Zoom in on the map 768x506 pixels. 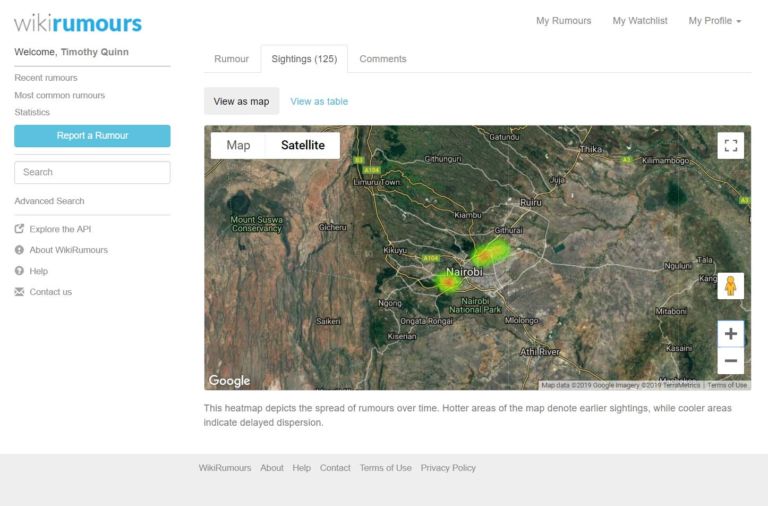[x=730, y=334]
